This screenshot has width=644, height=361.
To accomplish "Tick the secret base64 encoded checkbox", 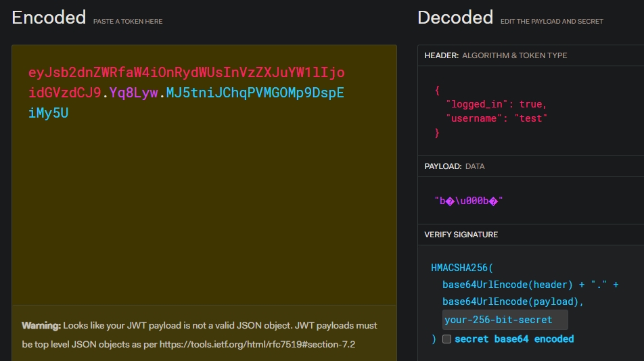I will click(x=446, y=339).
